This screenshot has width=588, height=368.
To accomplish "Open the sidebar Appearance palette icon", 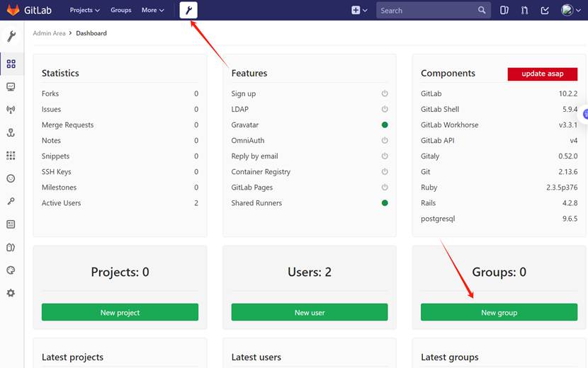I will [11, 270].
